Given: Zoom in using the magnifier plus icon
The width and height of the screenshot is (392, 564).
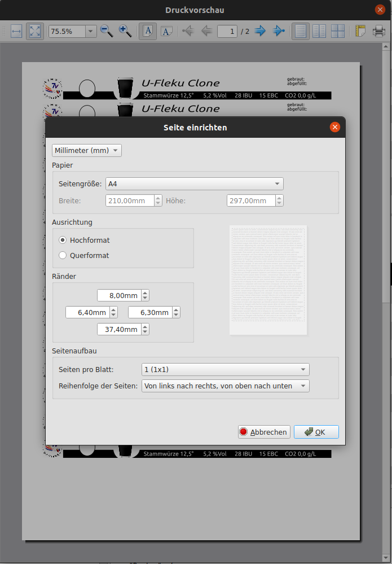Looking at the screenshot, I should [125, 31].
